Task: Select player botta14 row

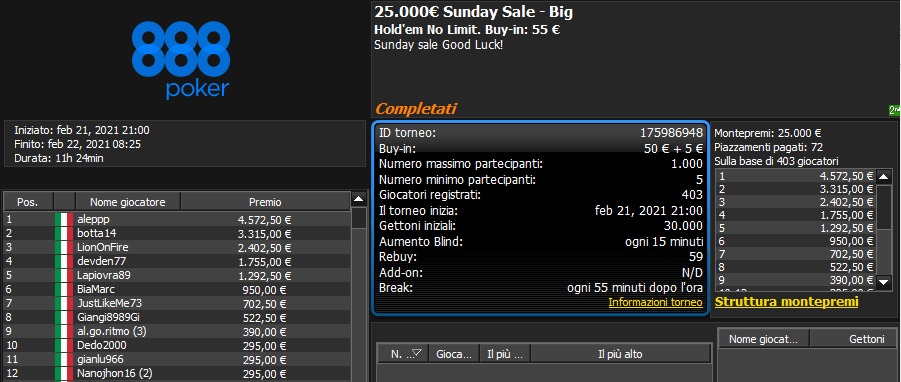Action: tap(177, 233)
